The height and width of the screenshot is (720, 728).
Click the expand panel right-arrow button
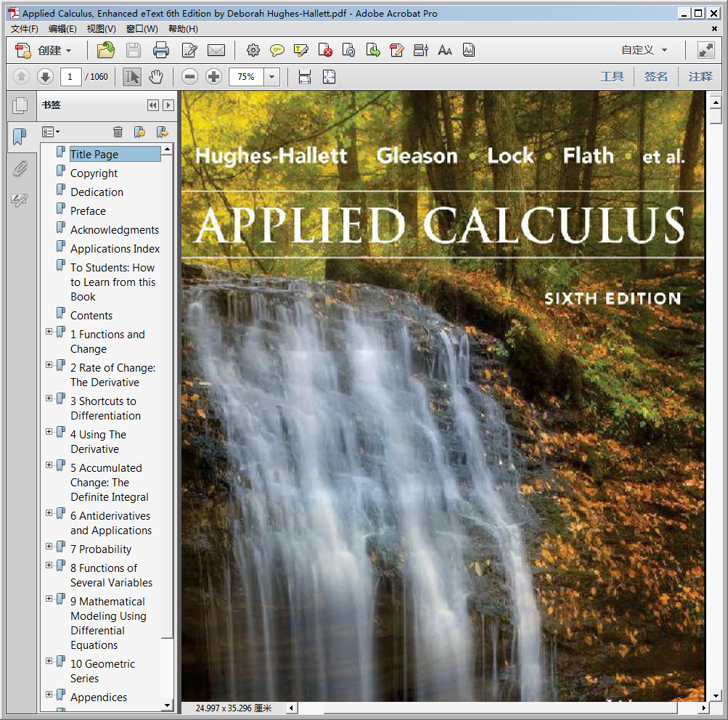coord(168,105)
